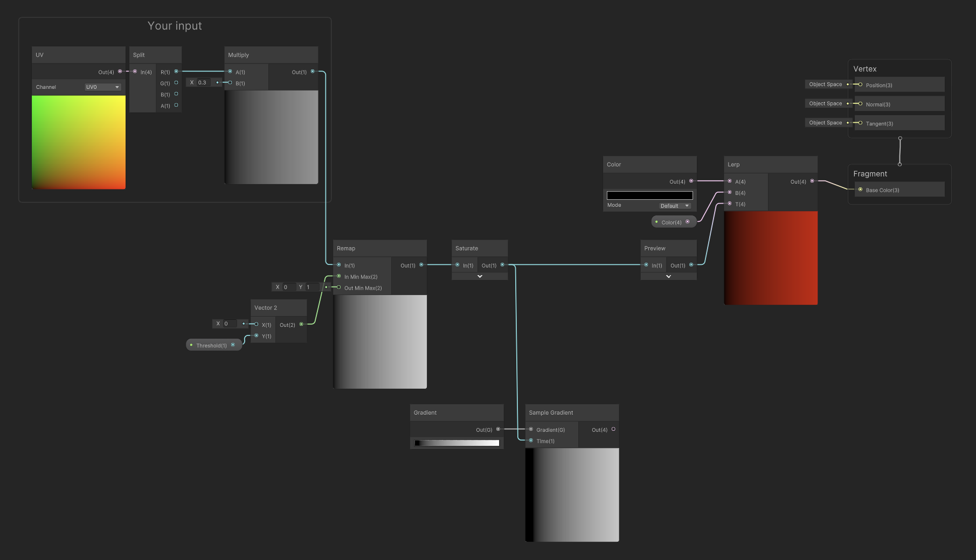Click the R(1) output port on the Split node
Screen dimensions: 976x560
pos(176,72)
